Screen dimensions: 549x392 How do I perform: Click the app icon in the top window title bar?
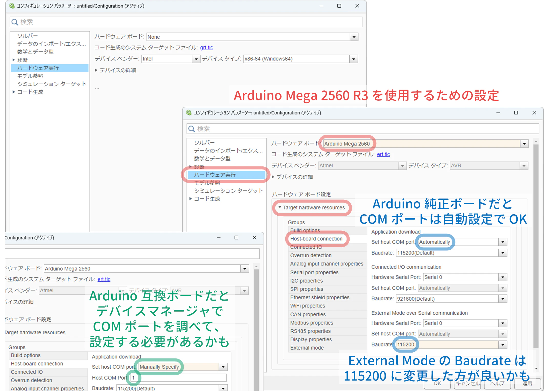pos(12,6)
